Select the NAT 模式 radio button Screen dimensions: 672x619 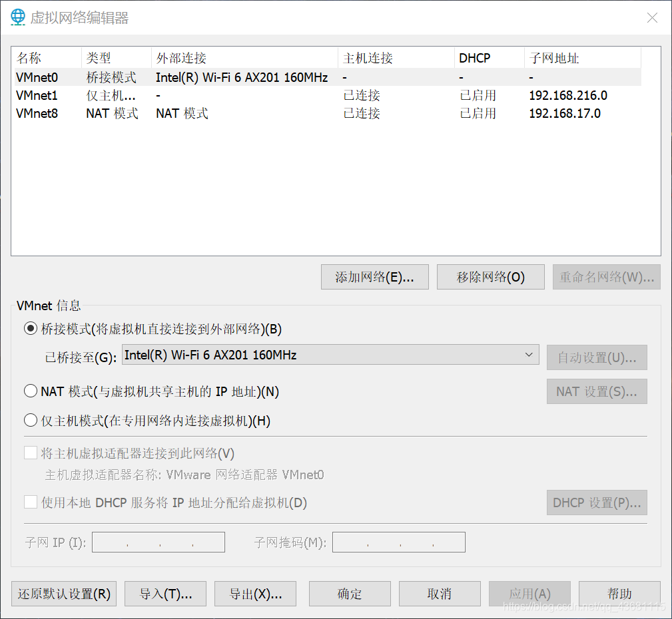[x=31, y=391]
